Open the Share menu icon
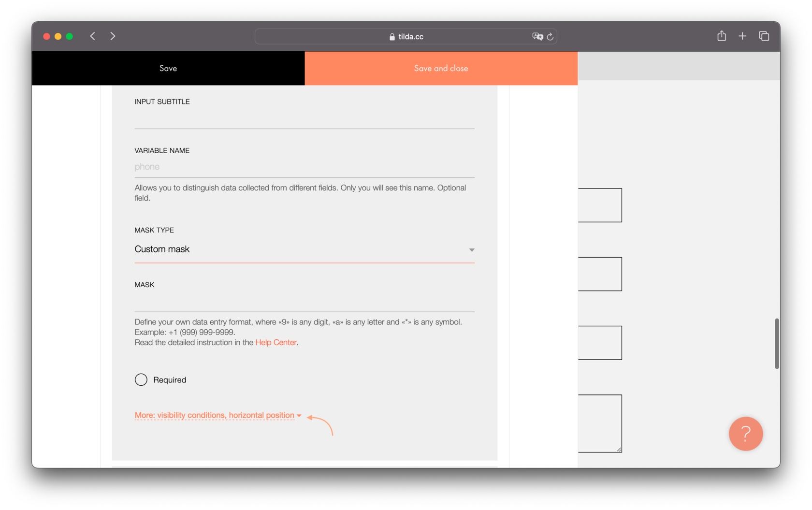Image resolution: width=812 pixels, height=510 pixels. pyautogui.click(x=722, y=36)
